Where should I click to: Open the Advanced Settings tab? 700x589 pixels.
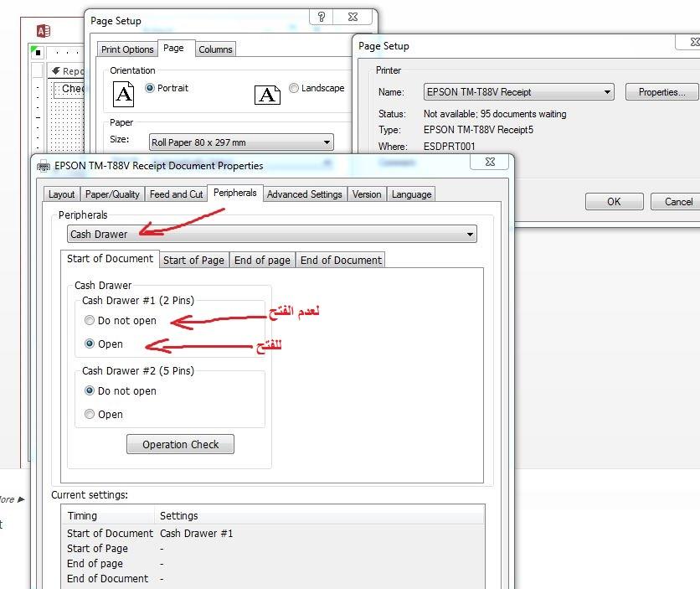tap(305, 194)
